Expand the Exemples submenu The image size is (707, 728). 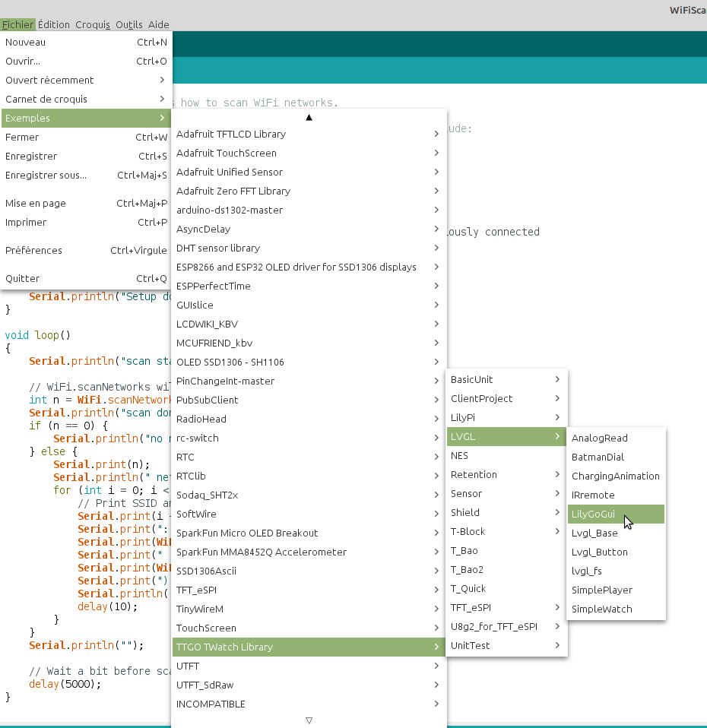point(87,119)
